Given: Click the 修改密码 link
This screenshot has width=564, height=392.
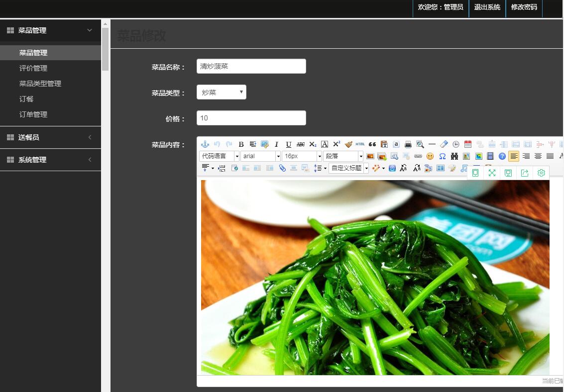Looking at the screenshot, I should coord(524,7).
